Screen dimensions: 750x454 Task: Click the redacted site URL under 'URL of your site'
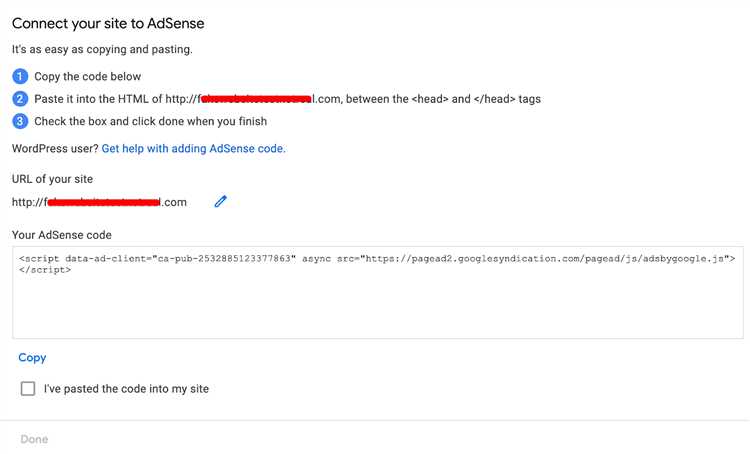99,202
